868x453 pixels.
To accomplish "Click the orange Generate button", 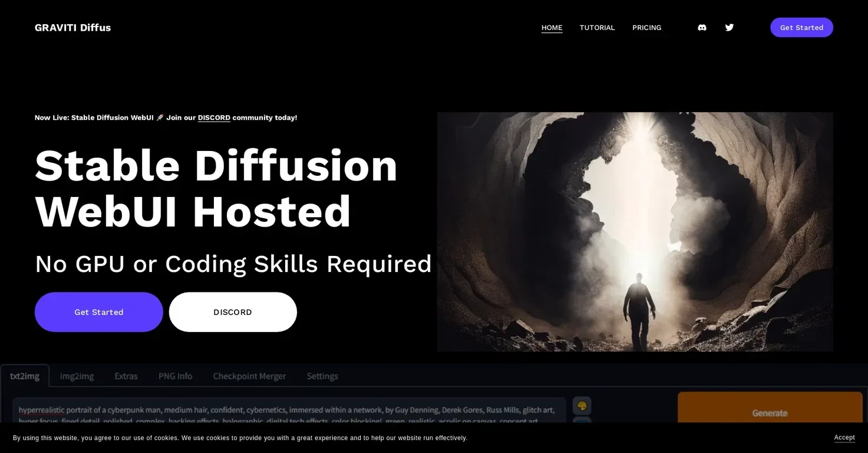I will [x=770, y=412].
